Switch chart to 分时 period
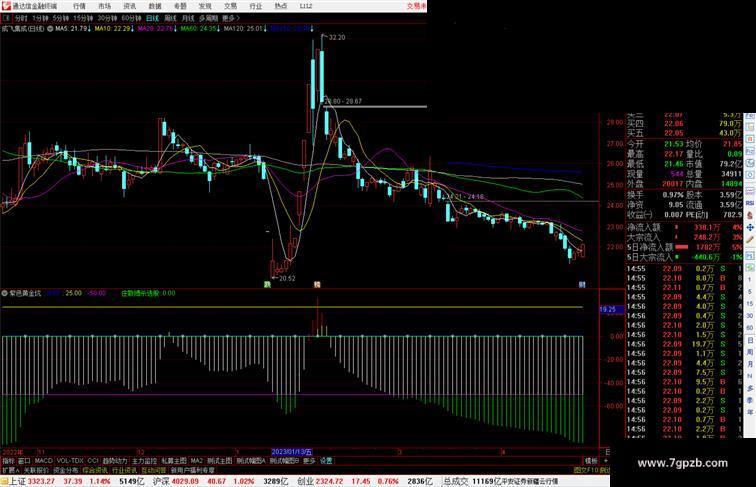Image resolution: width=756 pixels, height=487 pixels. tap(21, 18)
